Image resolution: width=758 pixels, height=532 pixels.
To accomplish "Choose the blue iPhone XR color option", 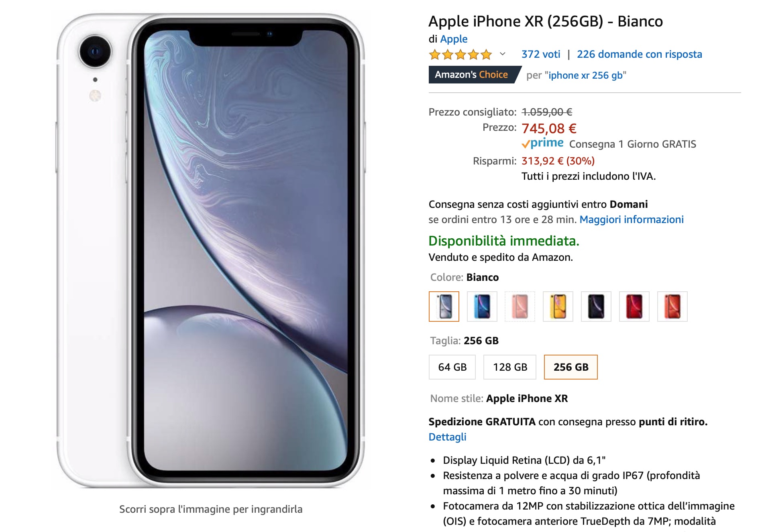I will (482, 307).
